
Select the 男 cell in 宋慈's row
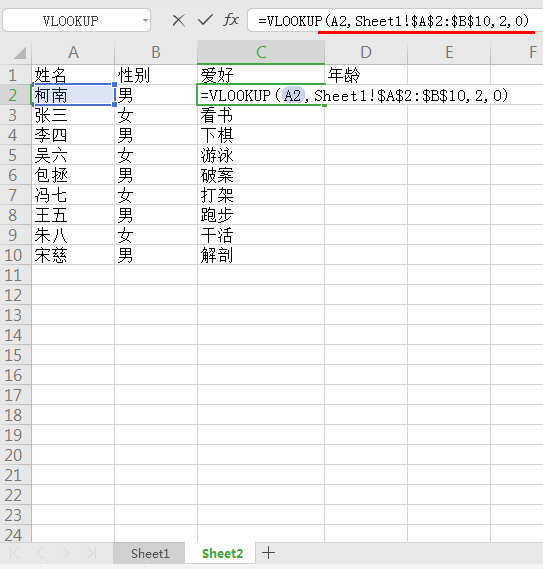[156, 255]
